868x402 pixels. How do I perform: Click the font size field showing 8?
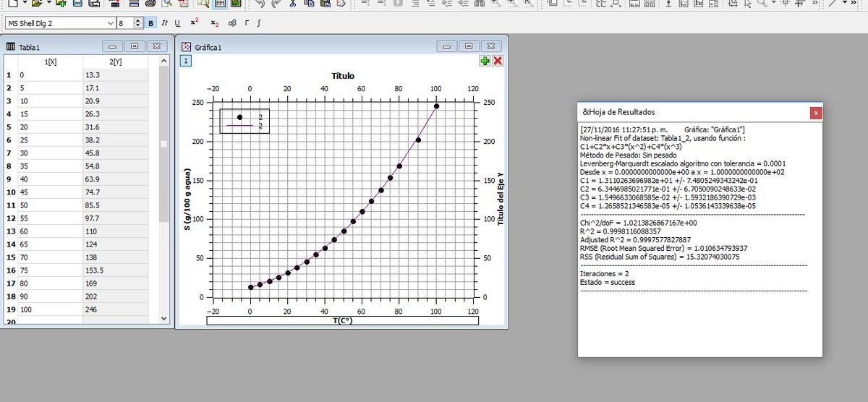(124, 23)
